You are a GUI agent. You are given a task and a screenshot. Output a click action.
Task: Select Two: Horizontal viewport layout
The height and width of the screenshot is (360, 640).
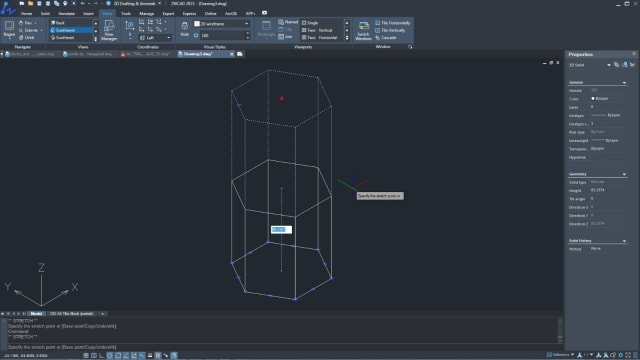click(x=320, y=38)
